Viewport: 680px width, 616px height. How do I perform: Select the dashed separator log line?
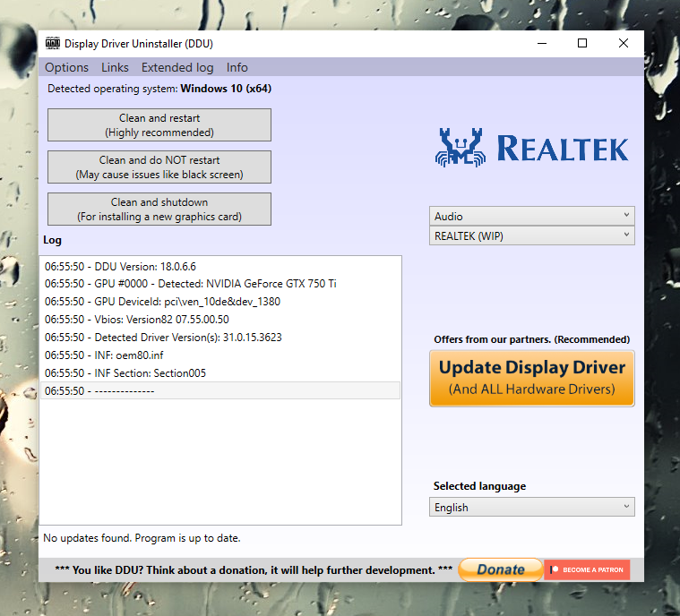click(x=219, y=390)
